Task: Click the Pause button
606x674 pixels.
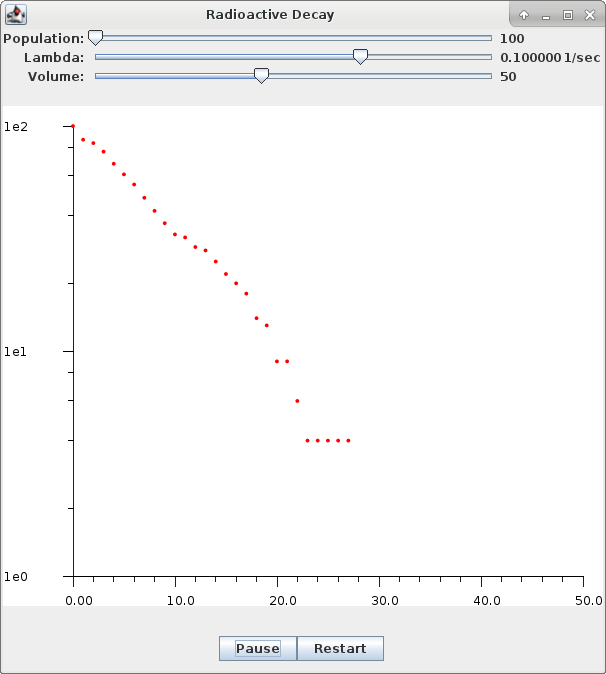Action: [258, 648]
